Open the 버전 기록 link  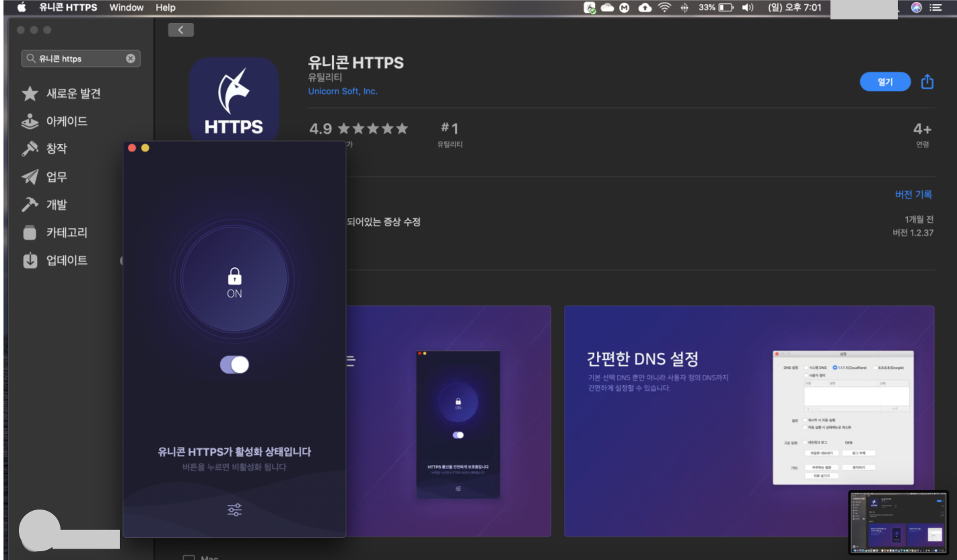[913, 195]
